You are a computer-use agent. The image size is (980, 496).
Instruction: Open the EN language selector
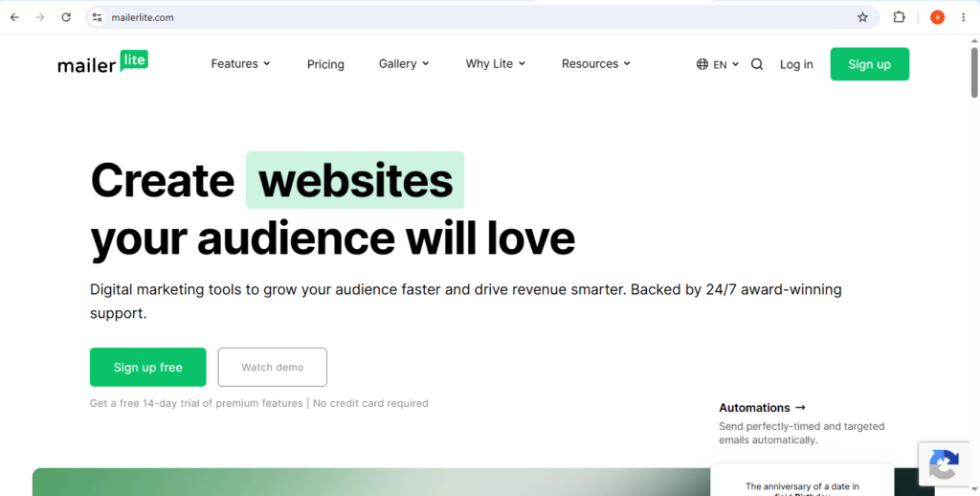tap(725, 64)
